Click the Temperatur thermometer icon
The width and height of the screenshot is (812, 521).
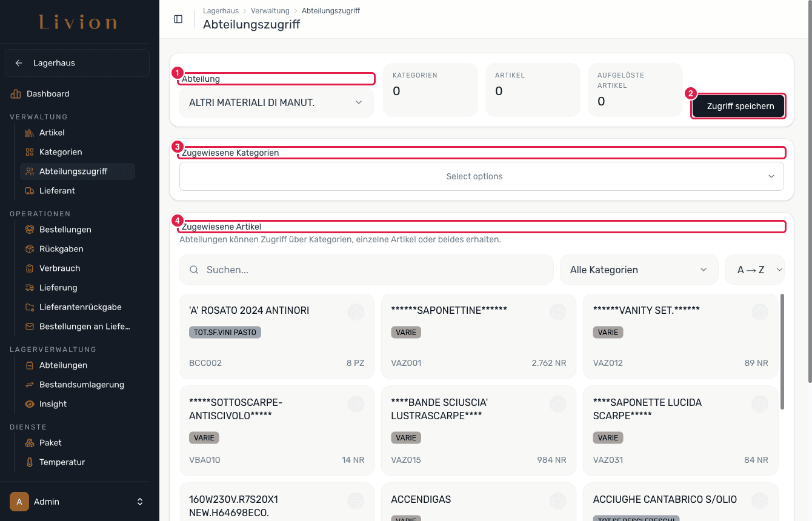pyautogui.click(x=29, y=462)
